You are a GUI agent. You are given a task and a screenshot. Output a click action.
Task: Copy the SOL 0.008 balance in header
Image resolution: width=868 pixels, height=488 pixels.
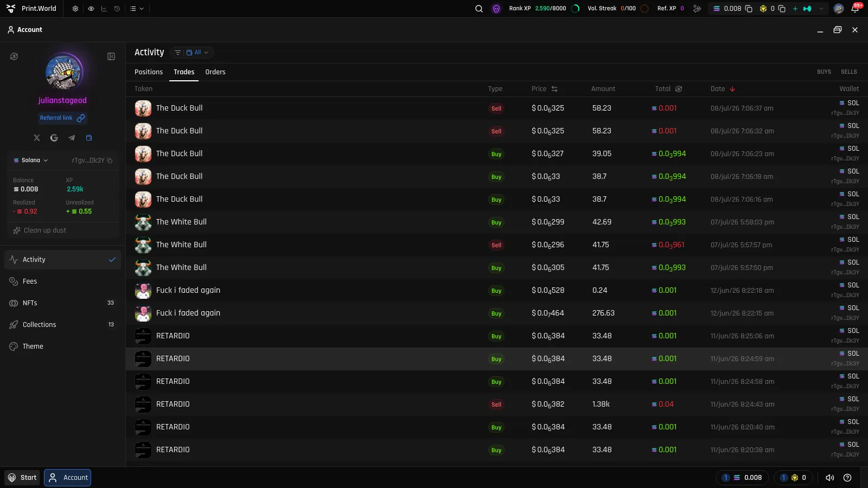(x=749, y=9)
